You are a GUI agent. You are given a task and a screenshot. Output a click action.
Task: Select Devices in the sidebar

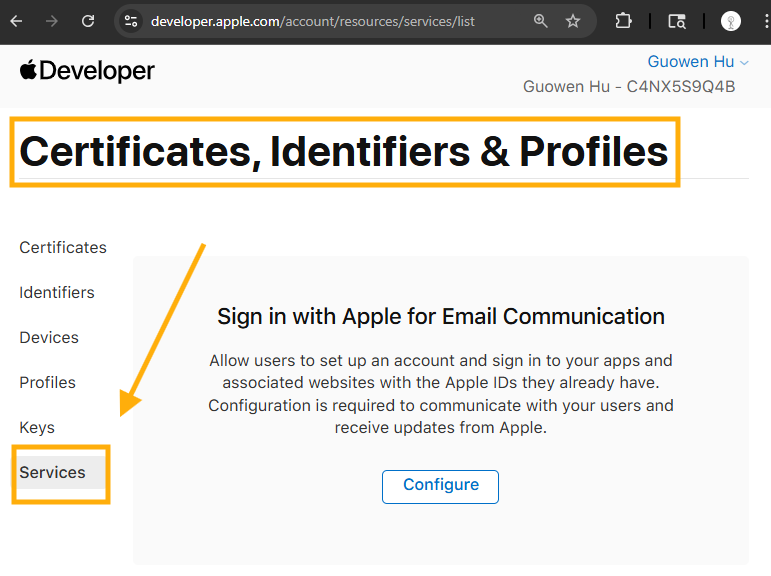point(49,338)
